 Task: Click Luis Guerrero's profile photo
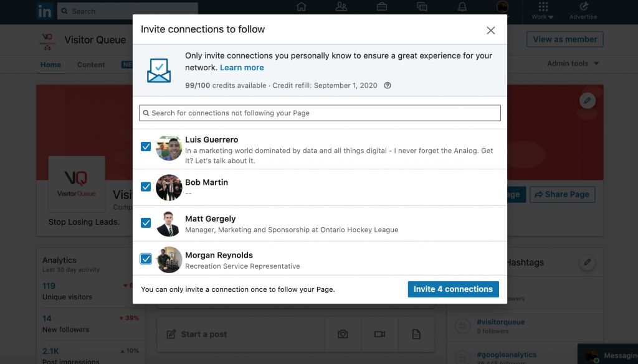pyautogui.click(x=169, y=148)
